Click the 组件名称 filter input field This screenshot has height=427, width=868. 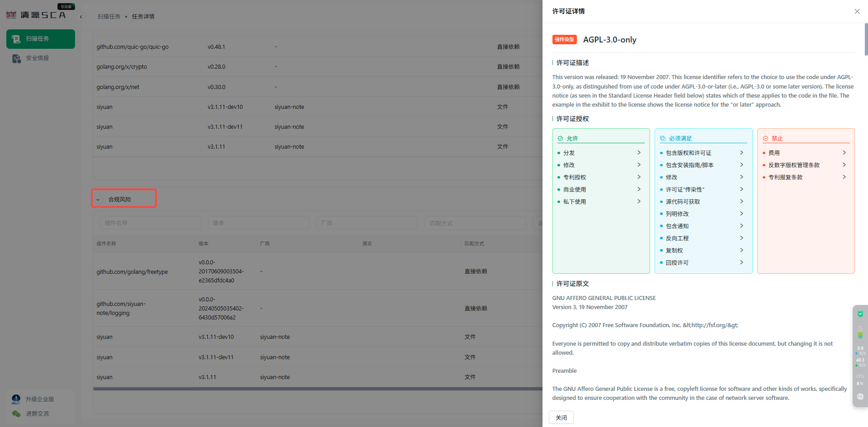150,223
